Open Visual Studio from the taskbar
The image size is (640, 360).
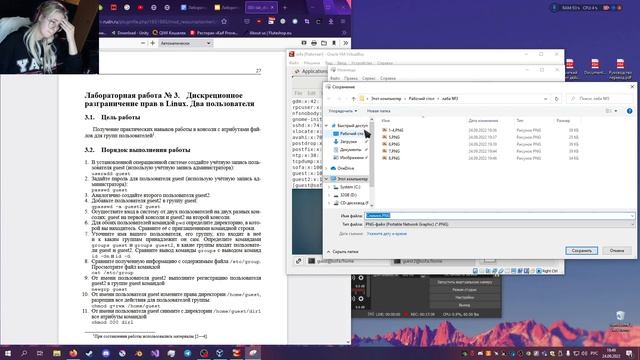coord(155,353)
